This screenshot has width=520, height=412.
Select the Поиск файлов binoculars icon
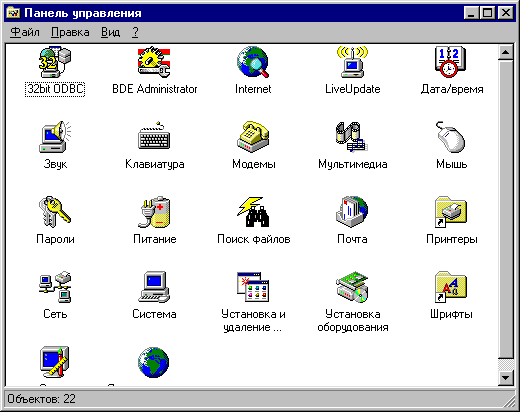pos(253,212)
